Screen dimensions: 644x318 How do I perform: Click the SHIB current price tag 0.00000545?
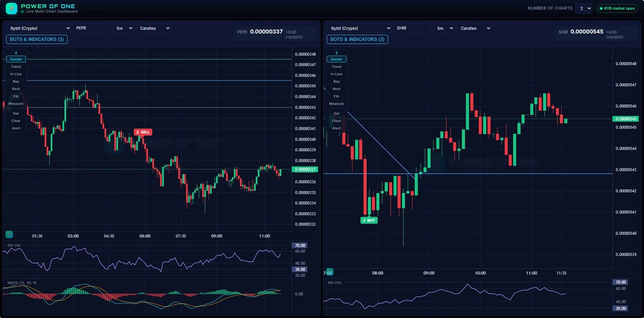click(x=625, y=119)
